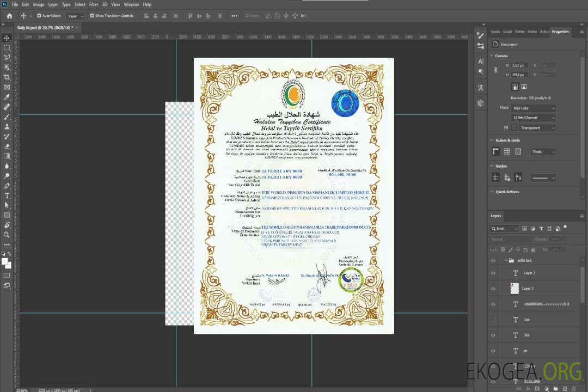Open the Brush Settings panel icon
Image resolution: width=588 pixels, height=392 pixels.
[x=480, y=35]
